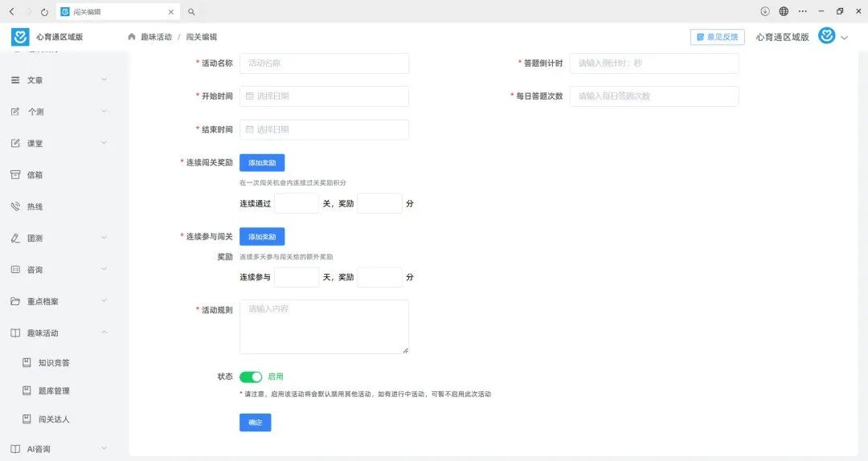Open 信箱 in the sidebar
The height and width of the screenshot is (461, 868).
35,175
